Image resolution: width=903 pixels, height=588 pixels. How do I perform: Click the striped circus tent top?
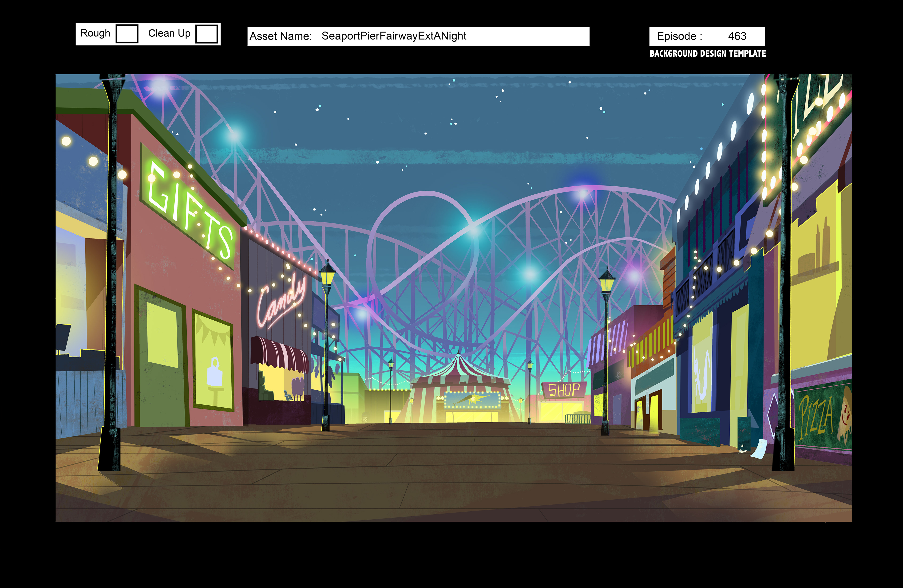click(x=458, y=367)
